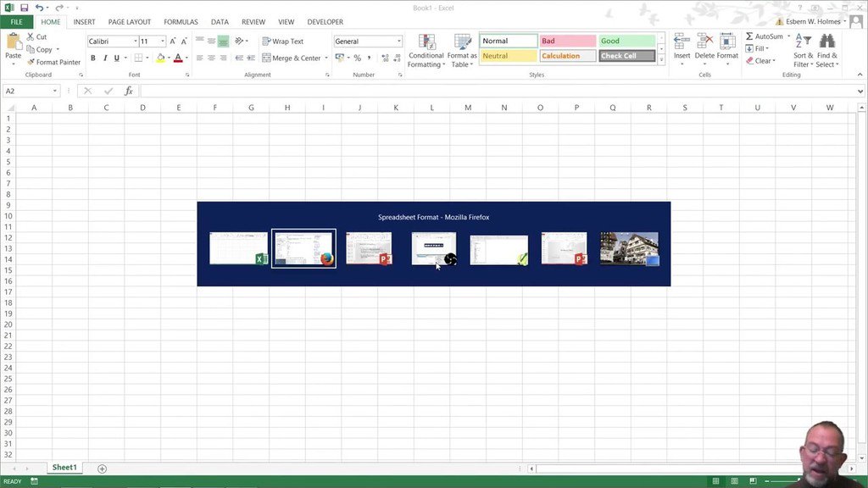This screenshot has height=488, width=868.
Task: Open Sort & Filter menu
Action: click(x=804, y=51)
